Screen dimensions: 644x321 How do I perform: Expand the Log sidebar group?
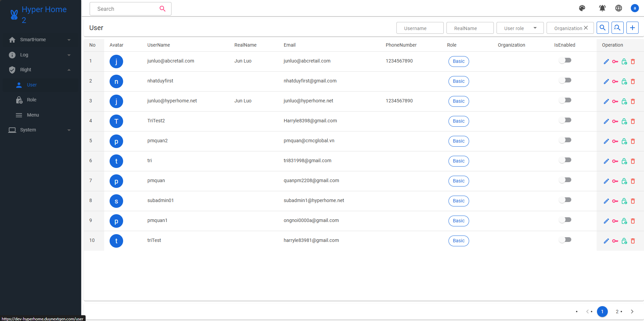(x=41, y=55)
